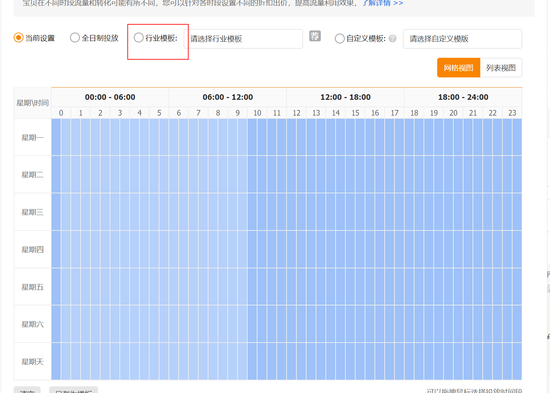Click the 星期\时间 corner header cell
The height and width of the screenshot is (393, 550).
pyautogui.click(x=33, y=103)
